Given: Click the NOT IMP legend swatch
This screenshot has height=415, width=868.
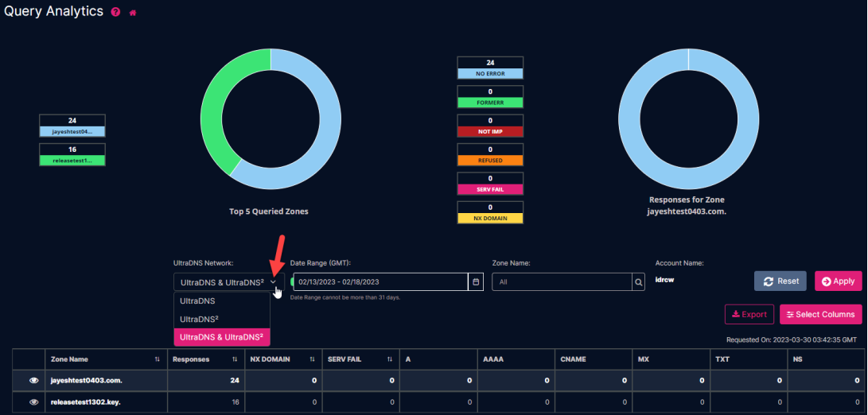Looking at the screenshot, I should coord(490,132).
